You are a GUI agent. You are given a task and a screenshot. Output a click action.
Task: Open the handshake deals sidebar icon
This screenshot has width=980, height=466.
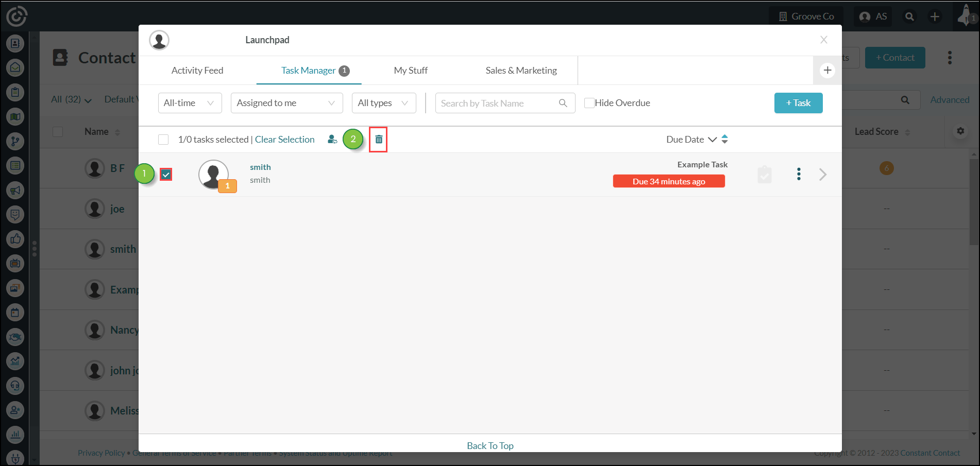pos(15,337)
